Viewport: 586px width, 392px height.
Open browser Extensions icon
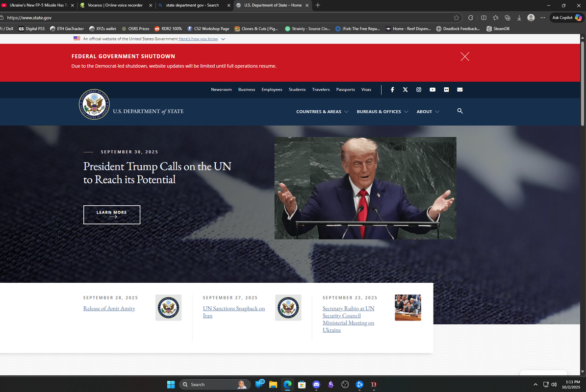pos(471,18)
